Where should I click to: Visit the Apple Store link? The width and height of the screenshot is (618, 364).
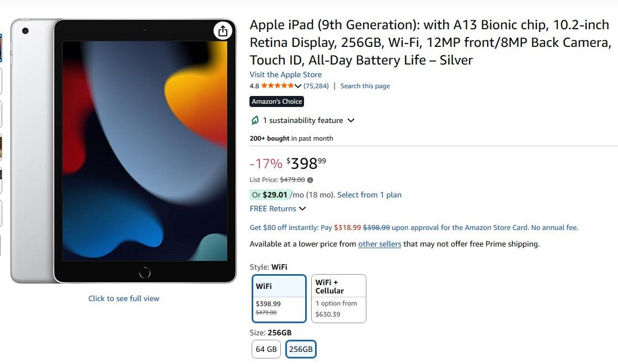pyautogui.click(x=285, y=74)
